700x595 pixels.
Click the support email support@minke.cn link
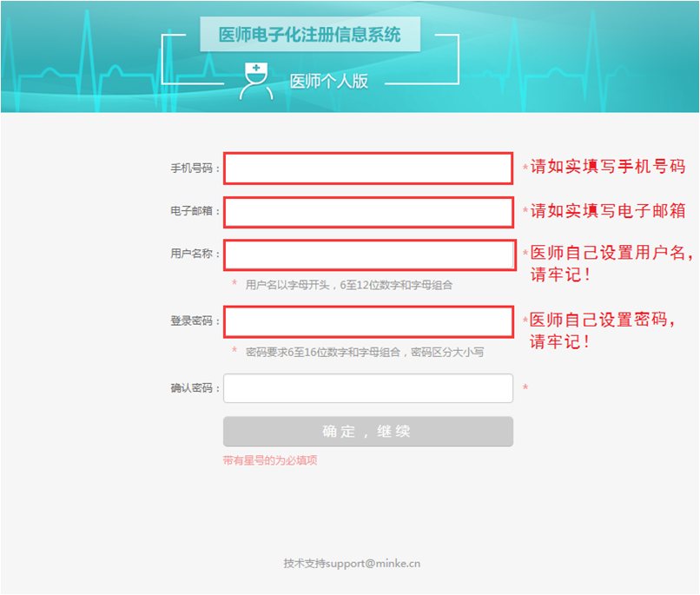(x=373, y=563)
